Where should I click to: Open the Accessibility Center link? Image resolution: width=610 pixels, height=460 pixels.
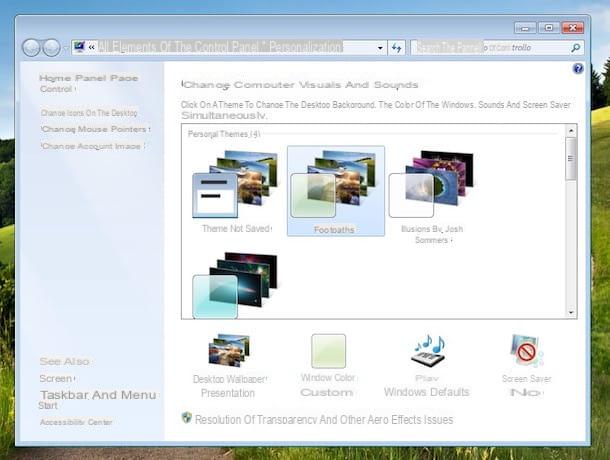click(x=76, y=422)
